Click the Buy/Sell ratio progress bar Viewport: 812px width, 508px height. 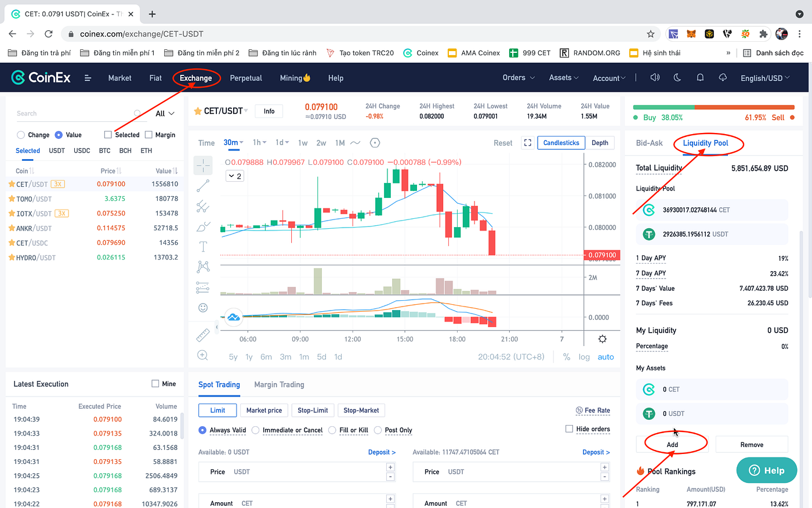click(x=713, y=107)
